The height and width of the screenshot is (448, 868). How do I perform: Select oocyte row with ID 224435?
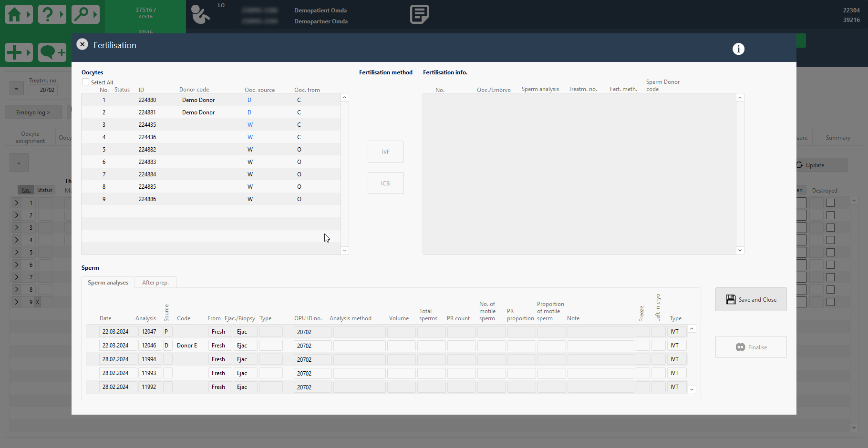click(x=211, y=125)
